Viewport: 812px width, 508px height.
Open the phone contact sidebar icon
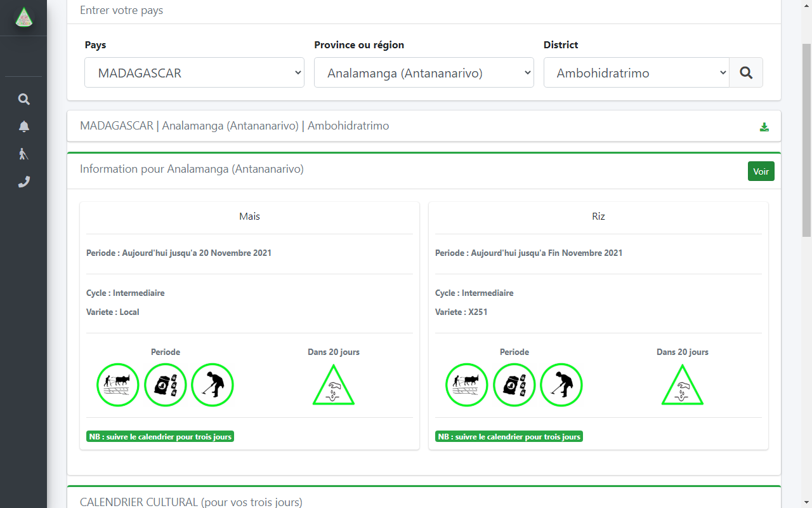click(23, 182)
